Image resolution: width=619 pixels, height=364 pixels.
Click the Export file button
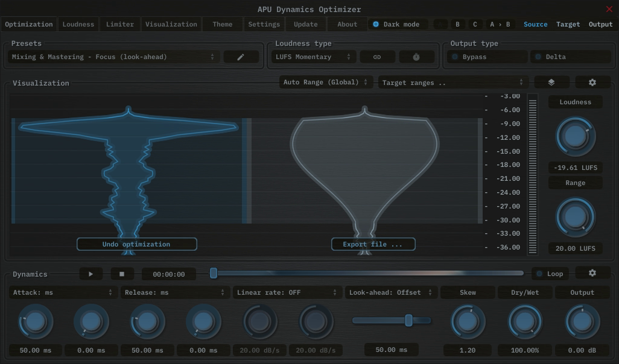[373, 244]
